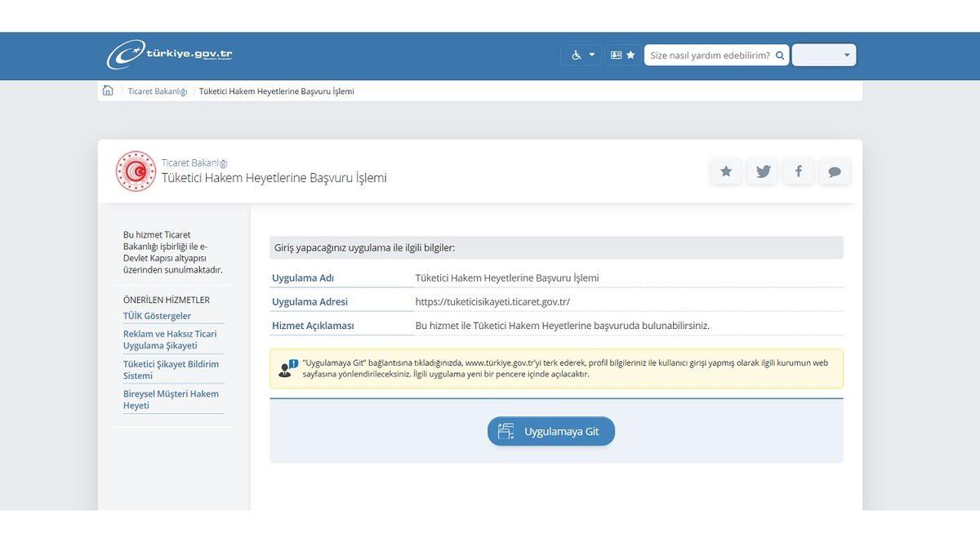This screenshot has width=980, height=551.
Task: Select Ticaret Bakanlığı in breadcrumb
Action: [x=156, y=91]
